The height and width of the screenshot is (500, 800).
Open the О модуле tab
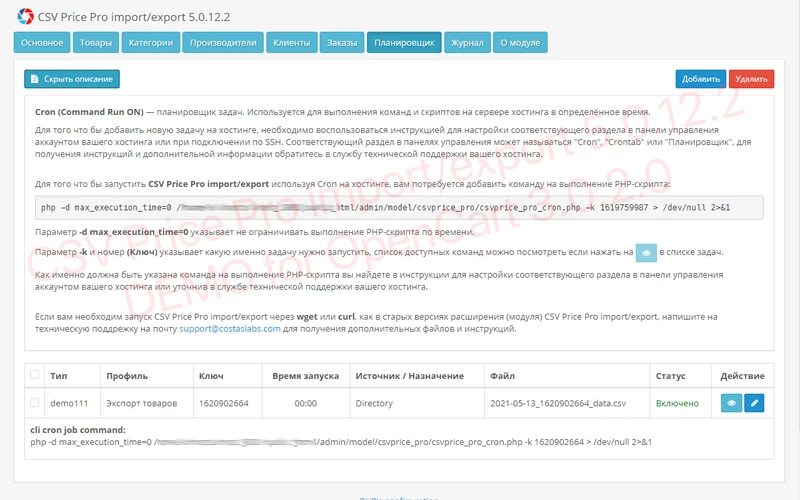(520, 42)
